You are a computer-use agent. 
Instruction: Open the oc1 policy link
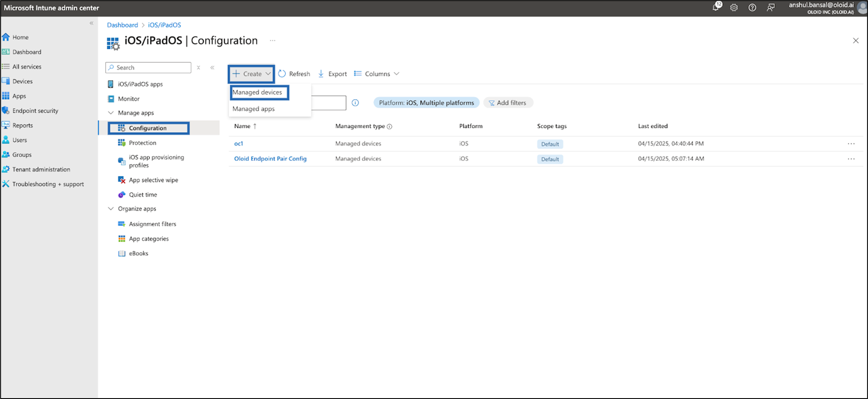[x=239, y=143]
